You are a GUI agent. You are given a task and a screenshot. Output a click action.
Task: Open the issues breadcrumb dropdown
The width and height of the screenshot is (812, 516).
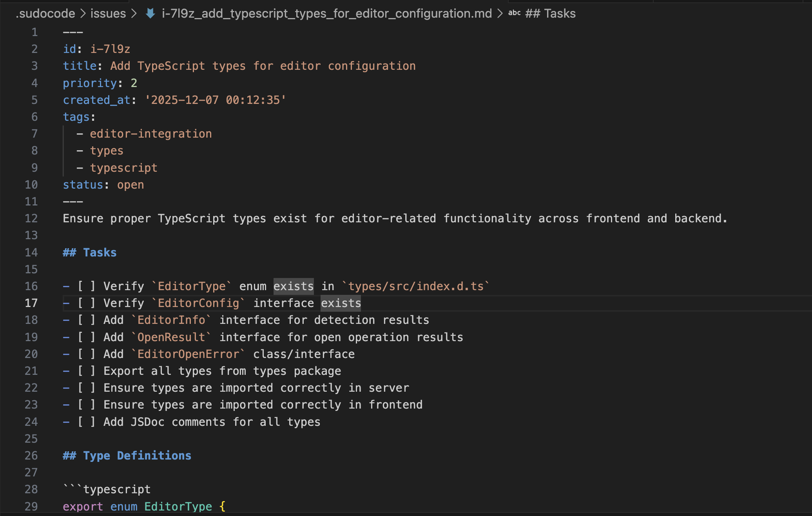(108, 13)
